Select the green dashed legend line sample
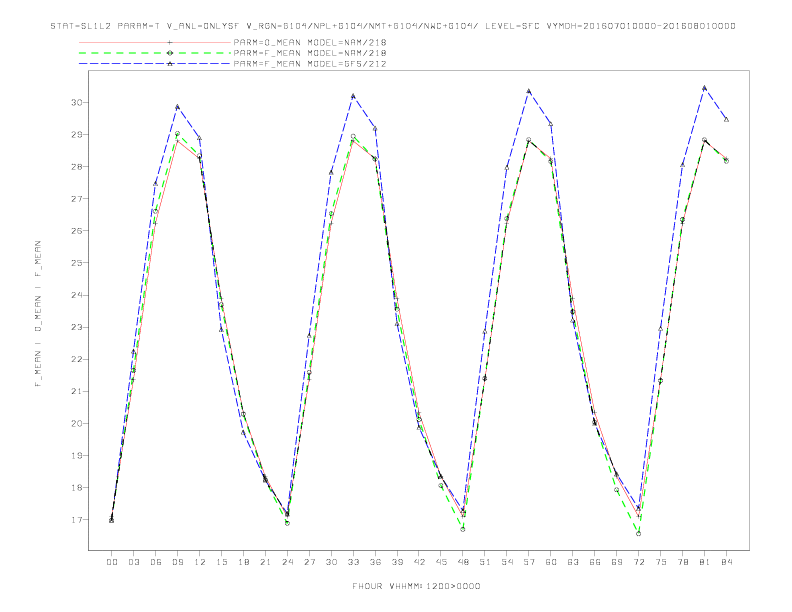792x612 pixels. [x=155, y=53]
